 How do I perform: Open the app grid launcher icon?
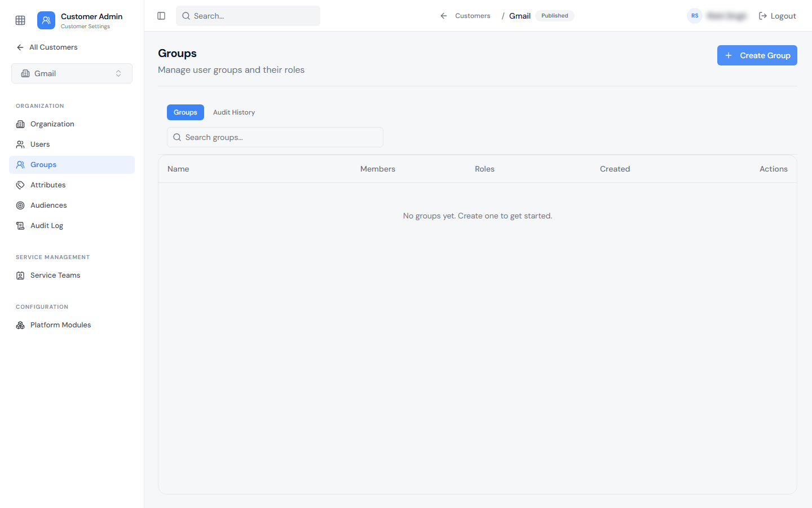(x=20, y=20)
